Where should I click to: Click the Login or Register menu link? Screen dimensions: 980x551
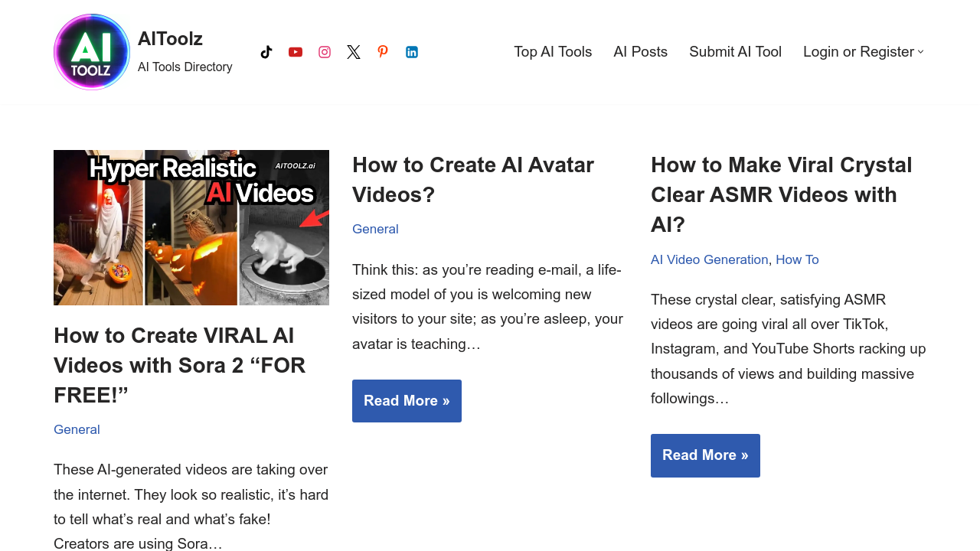[858, 52]
